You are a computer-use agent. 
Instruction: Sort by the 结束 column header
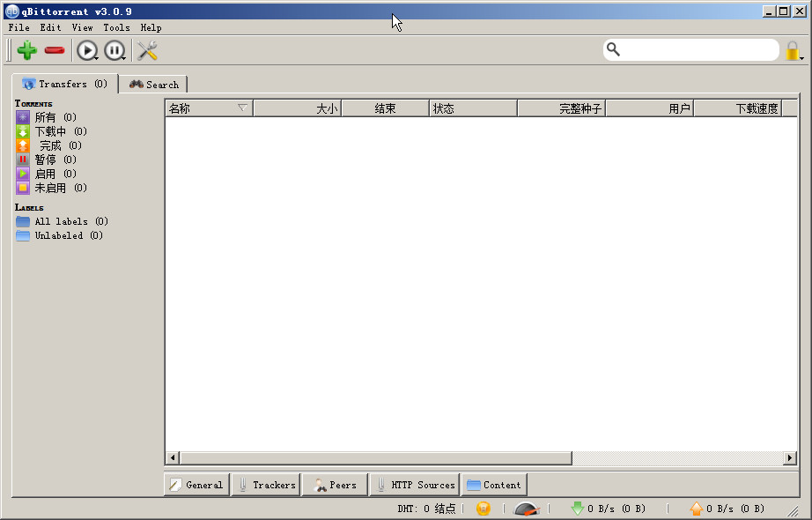[385, 108]
